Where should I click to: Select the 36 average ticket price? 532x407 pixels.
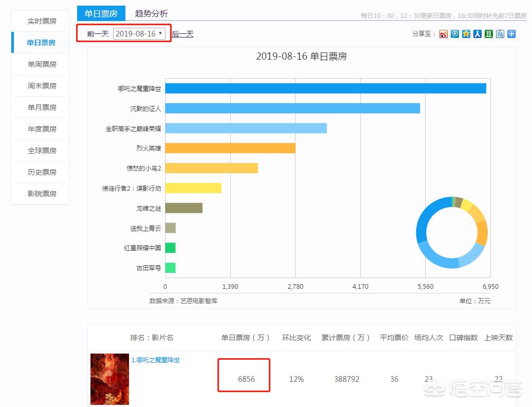(394, 379)
